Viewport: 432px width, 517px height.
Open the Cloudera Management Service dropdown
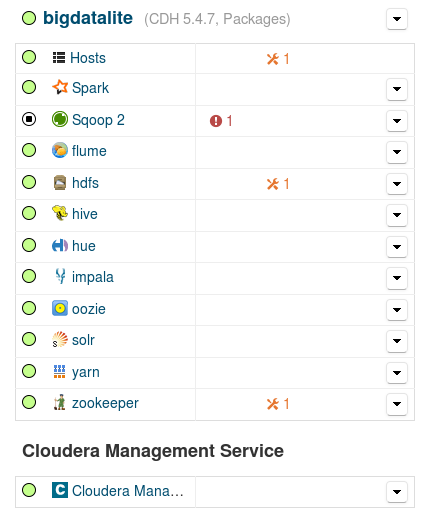click(397, 492)
